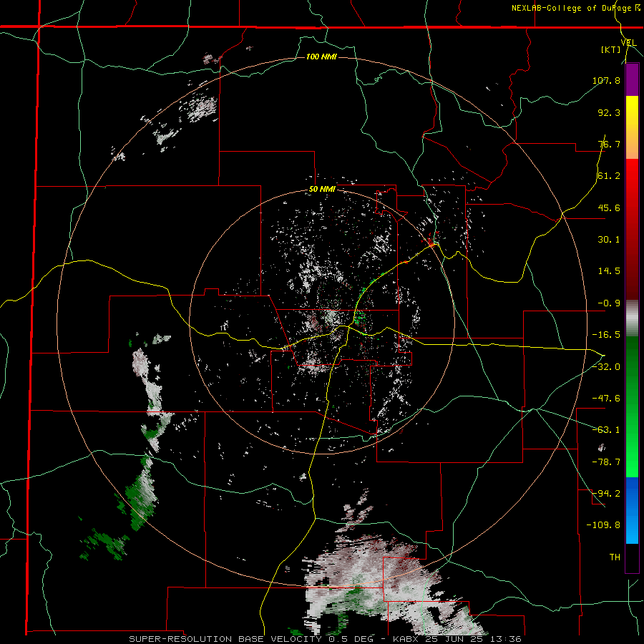Pick the gray near-zero segment of color bar

click(x=632, y=318)
